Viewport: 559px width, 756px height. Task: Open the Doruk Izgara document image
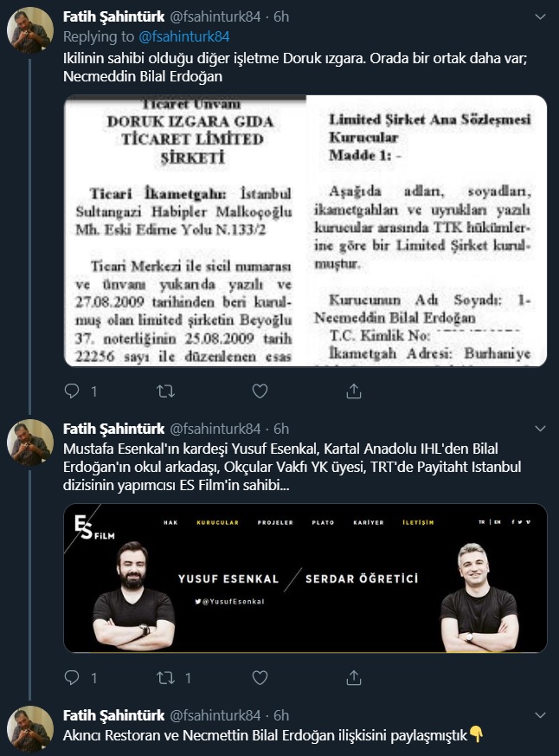click(305, 231)
